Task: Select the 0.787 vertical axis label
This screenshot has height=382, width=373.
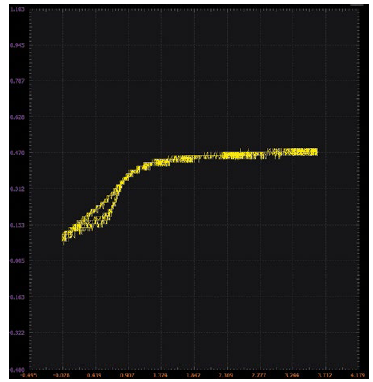Action: pos(16,81)
